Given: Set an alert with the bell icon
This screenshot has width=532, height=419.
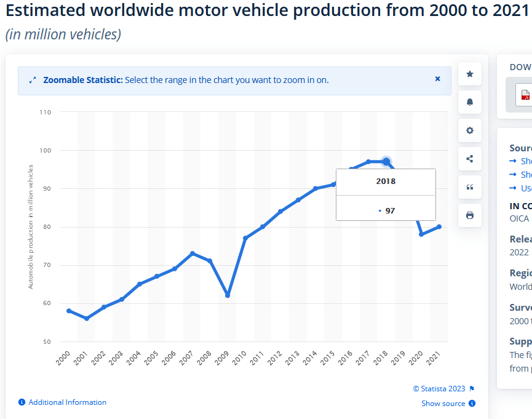Looking at the screenshot, I should (x=469, y=102).
